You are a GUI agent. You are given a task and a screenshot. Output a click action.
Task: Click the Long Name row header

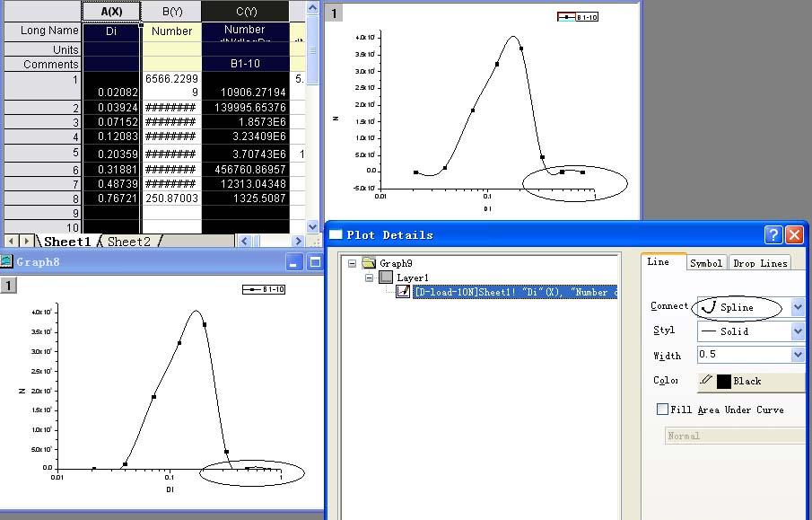(42, 31)
